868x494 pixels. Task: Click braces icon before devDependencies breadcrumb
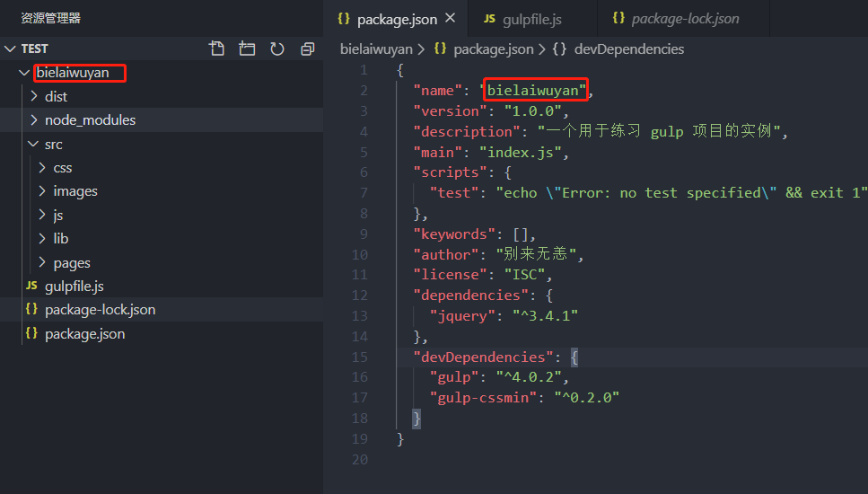pyautogui.click(x=559, y=49)
